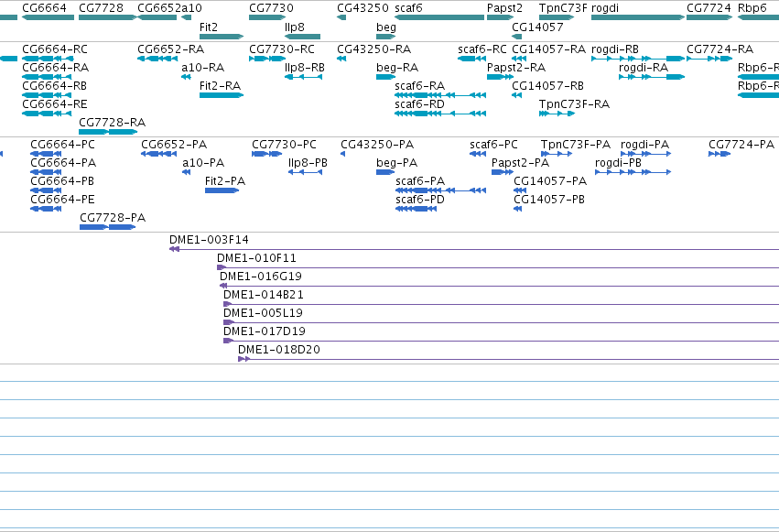Click the CG14057-RB label text
The width and height of the screenshot is (779, 532).
tap(547, 86)
